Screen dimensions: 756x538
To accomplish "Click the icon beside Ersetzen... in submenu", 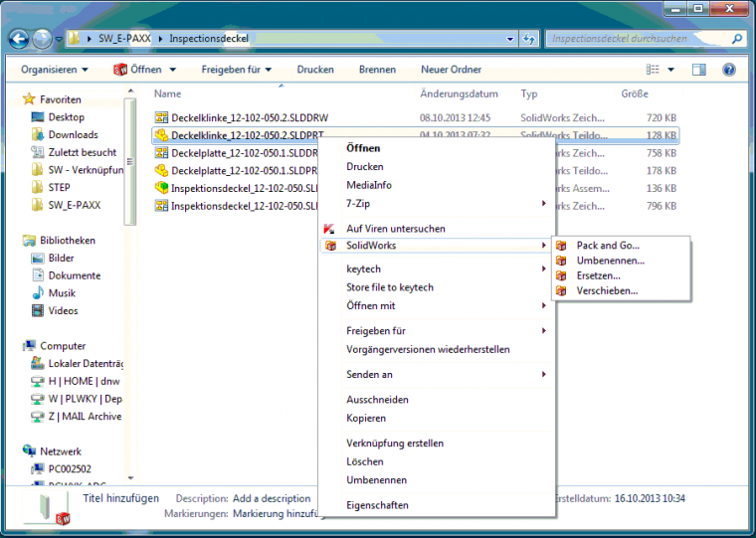I will point(561,275).
